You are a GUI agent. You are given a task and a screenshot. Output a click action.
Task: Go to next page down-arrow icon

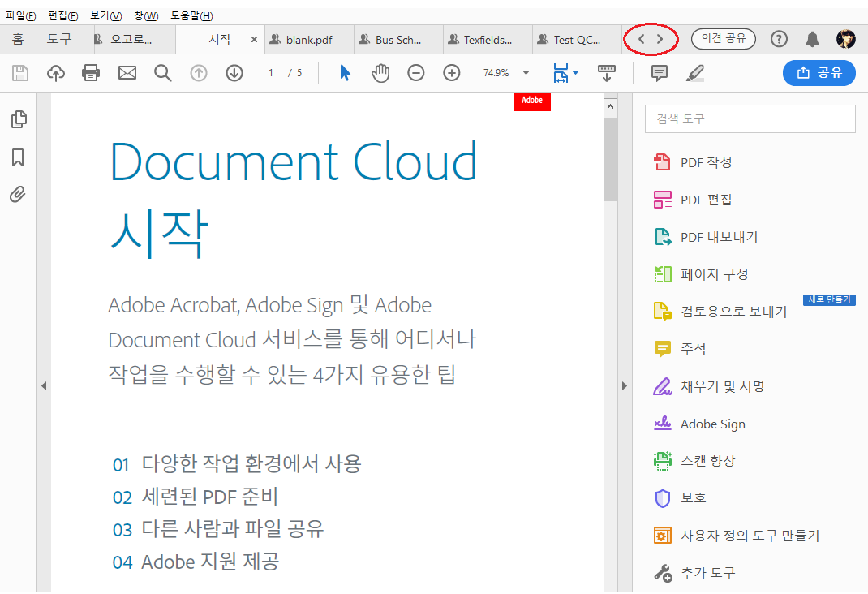tap(234, 72)
